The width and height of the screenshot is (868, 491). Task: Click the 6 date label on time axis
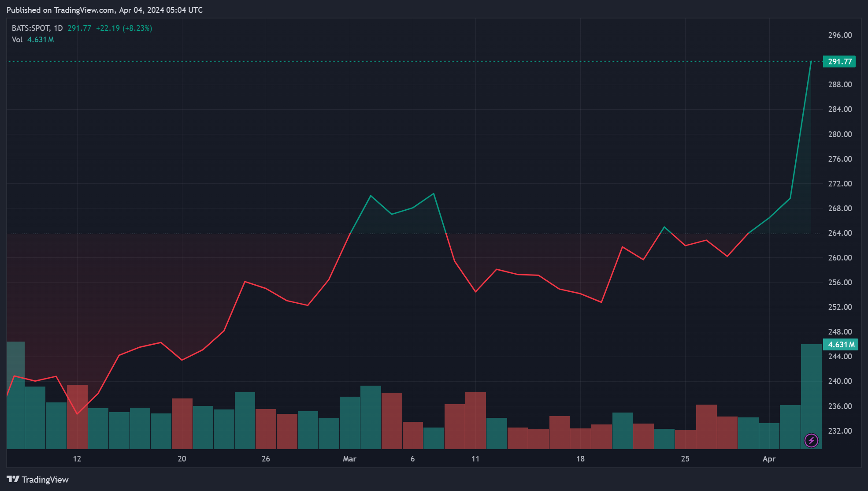(x=412, y=459)
